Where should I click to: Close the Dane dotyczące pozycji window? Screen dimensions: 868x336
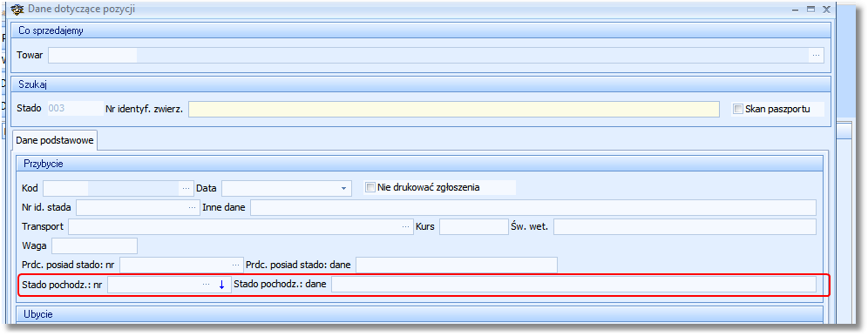(826, 9)
